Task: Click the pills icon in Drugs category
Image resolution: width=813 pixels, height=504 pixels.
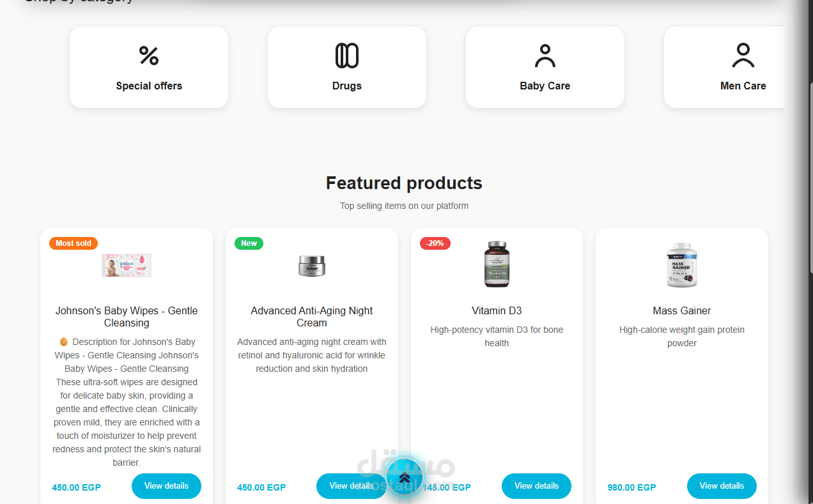Action: [x=347, y=56]
